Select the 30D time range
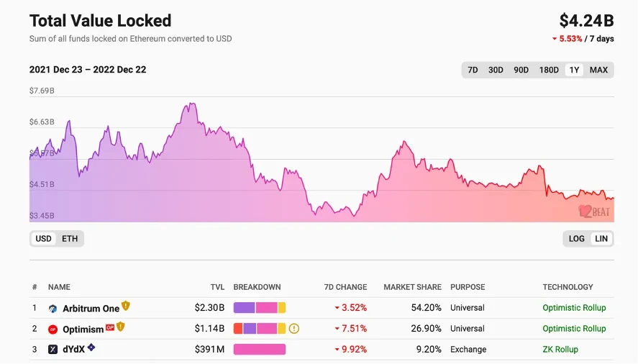Viewport: 638px width, 364px height. [x=496, y=70]
